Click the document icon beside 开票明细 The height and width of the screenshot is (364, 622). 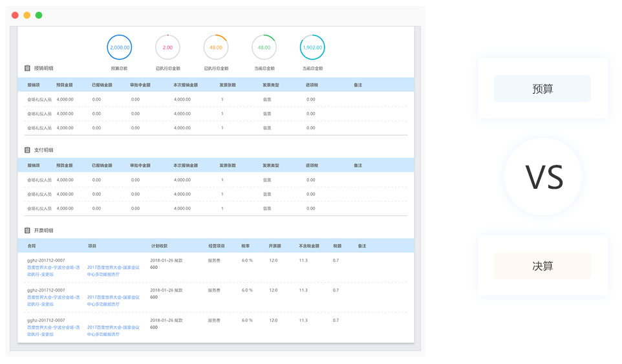27,230
